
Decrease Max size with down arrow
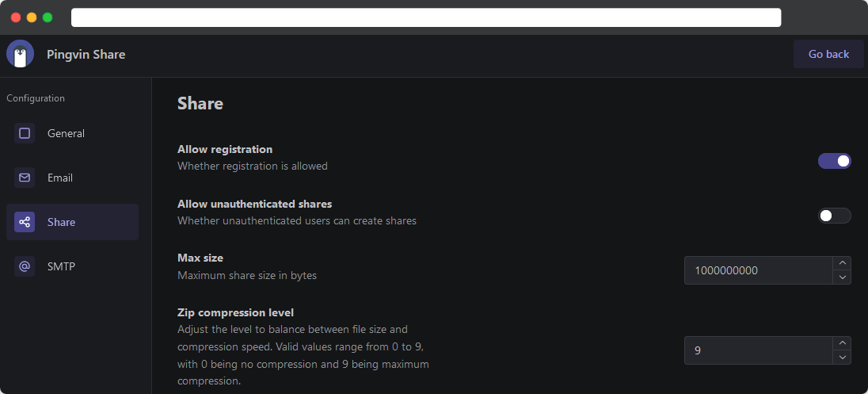(842, 277)
